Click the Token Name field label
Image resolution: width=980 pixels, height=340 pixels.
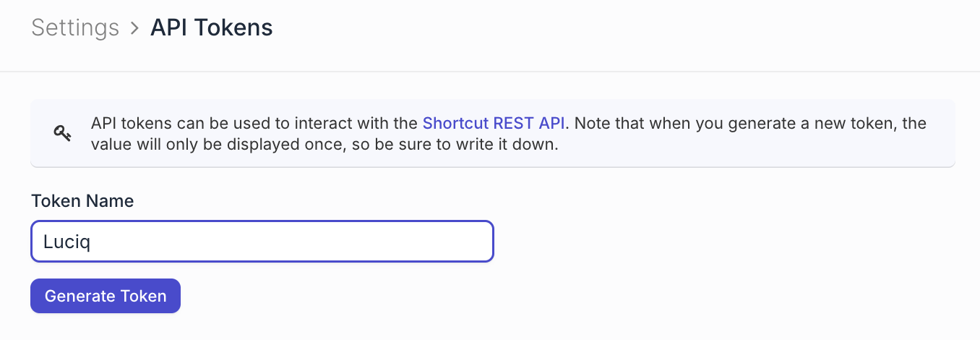(82, 201)
